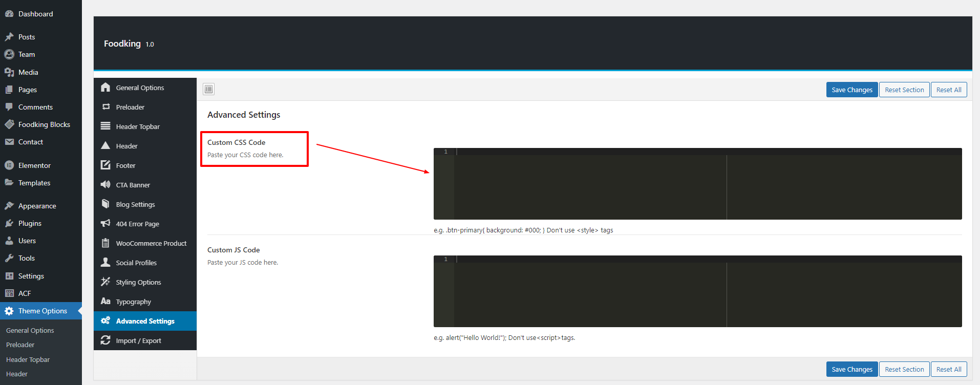Click the Import / Export refresh icon
This screenshot has width=980, height=385.
(105, 340)
